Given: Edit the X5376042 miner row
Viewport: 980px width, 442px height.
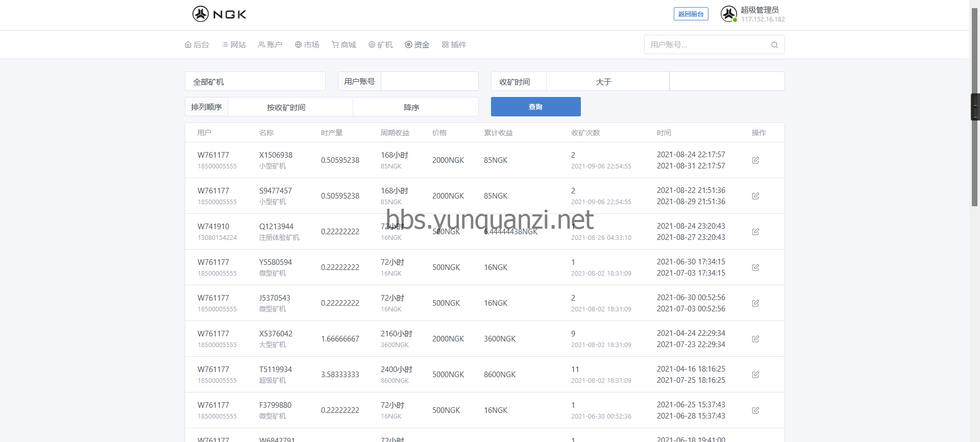Looking at the screenshot, I should click(755, 339).
